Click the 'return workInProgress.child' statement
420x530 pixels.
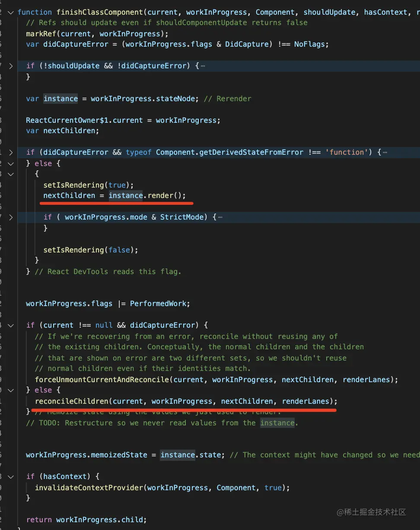pos(86,520)
